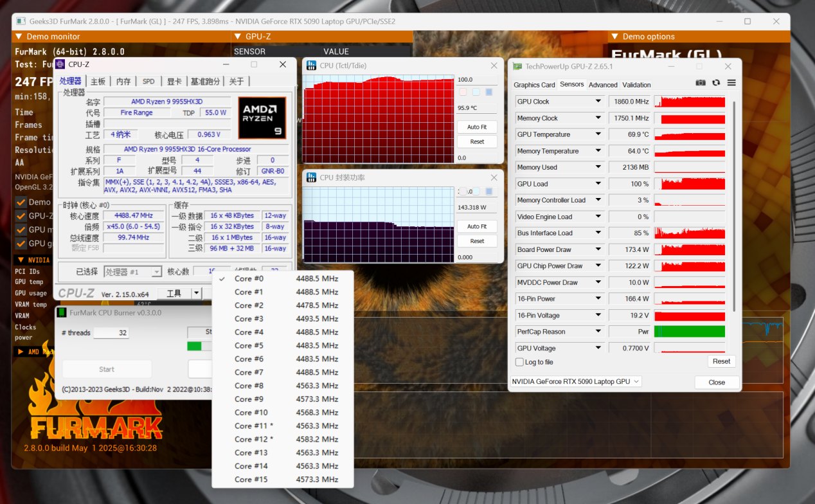This screenshot has width=815, height=504.
Task: Open the GPU selection dropdown in GPU-Z
Action: (x=576, y=382)
